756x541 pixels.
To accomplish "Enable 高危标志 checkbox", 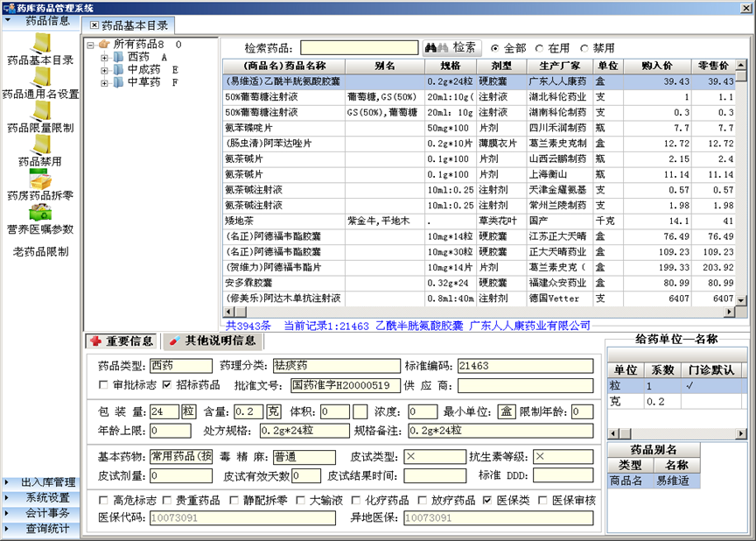I will point(102,500).
